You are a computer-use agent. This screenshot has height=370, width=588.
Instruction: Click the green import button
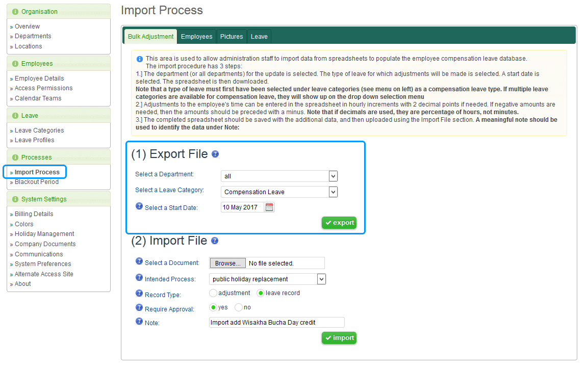click(339, 338)
